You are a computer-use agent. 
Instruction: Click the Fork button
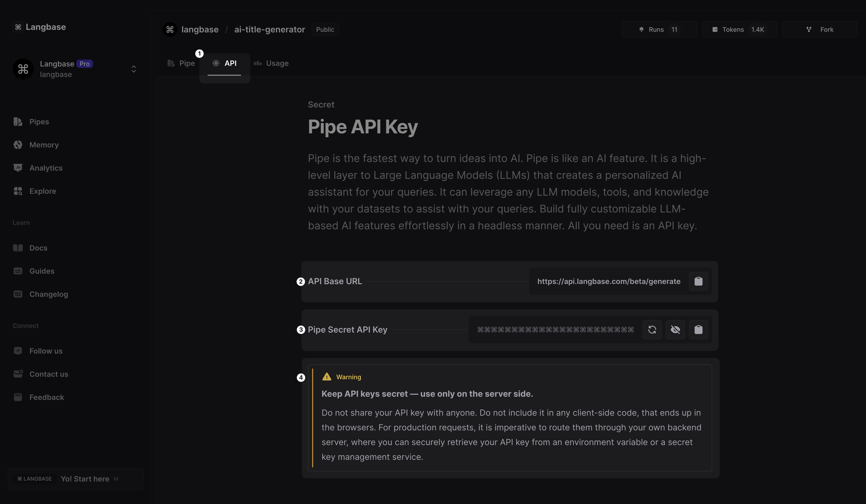(819, 29)
